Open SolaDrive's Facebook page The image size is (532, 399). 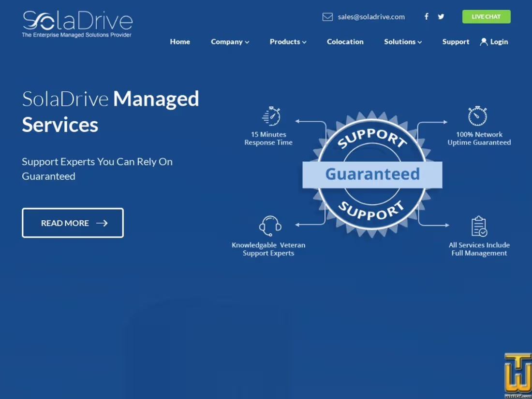pyautogui.click(x=426, y=16)
